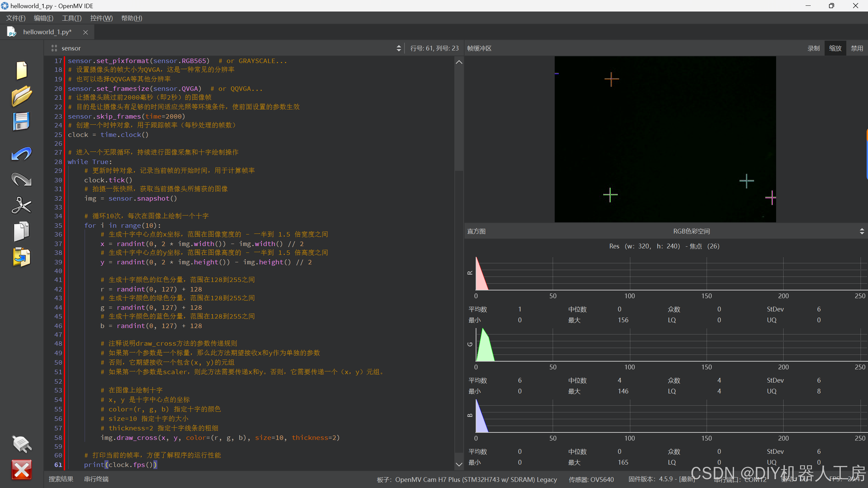Stop the script with red X icon
This screenshot has width=868, height=488.
coord(22,470)
